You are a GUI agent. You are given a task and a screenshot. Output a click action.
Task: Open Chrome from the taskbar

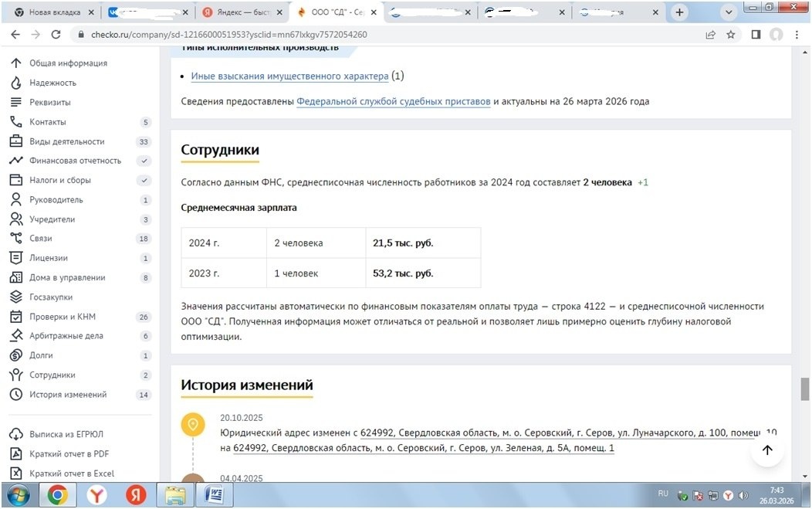(57, 495)
